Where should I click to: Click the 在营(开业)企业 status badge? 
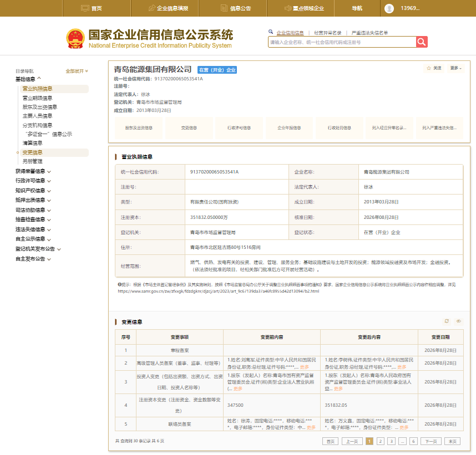click(217, 70)
